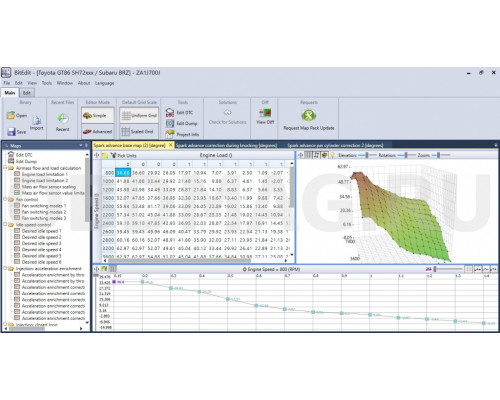Adjust the Zoom slider

pos(441,155)
